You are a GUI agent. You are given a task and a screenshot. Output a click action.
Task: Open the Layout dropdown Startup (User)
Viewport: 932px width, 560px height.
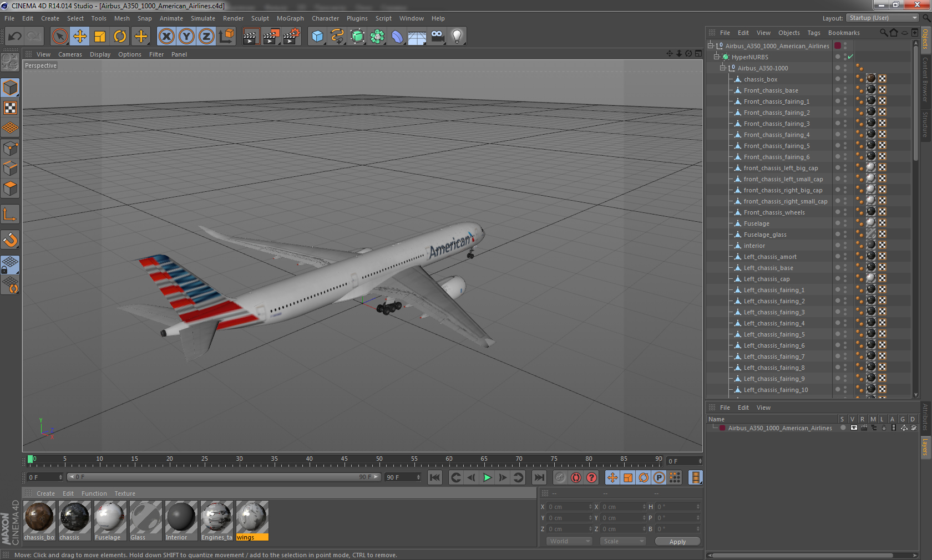point(882,18)
